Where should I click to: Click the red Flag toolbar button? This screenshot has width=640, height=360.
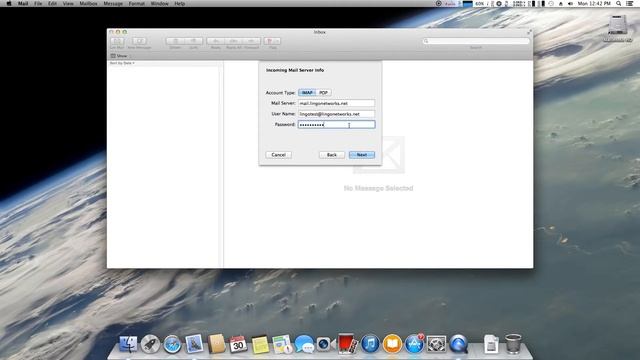tap(269, 41)
